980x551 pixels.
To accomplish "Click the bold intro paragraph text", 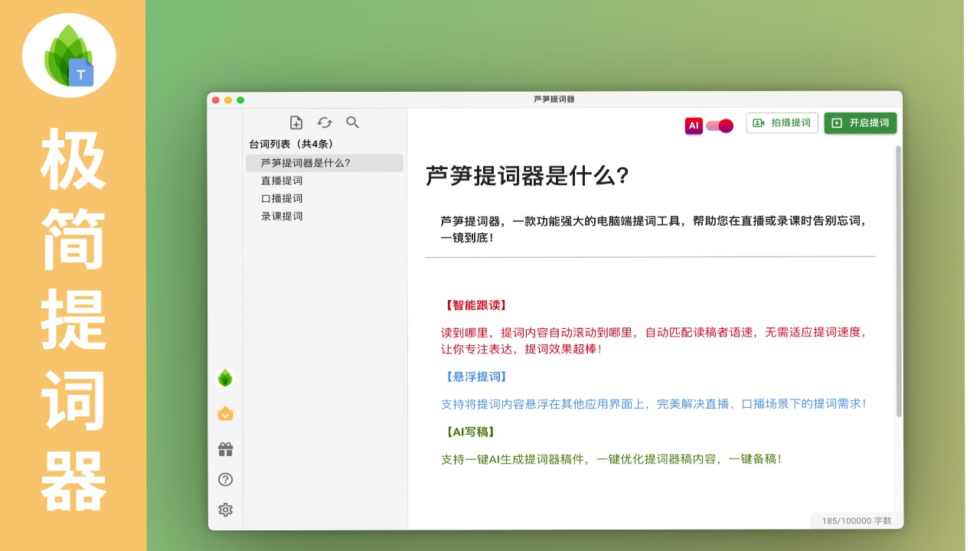I will coord(653,229).
